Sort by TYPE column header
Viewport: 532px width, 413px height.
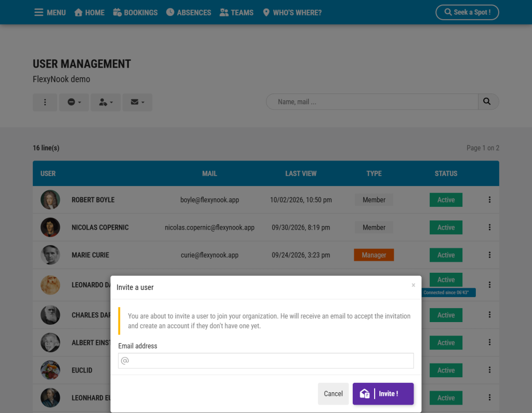374,174
